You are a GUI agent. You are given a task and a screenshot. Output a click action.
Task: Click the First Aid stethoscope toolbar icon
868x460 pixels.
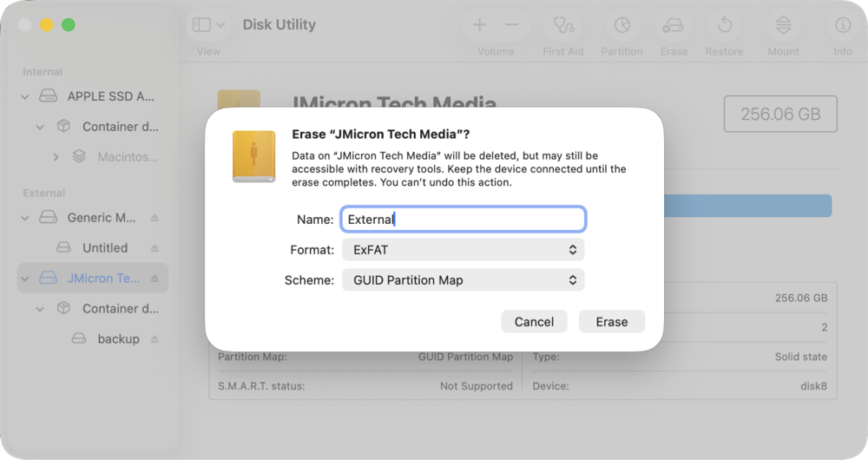(563, 25)
